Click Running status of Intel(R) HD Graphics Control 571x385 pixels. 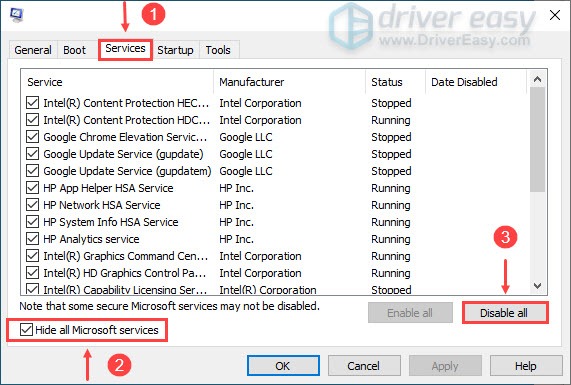click(x=391, y=273)
